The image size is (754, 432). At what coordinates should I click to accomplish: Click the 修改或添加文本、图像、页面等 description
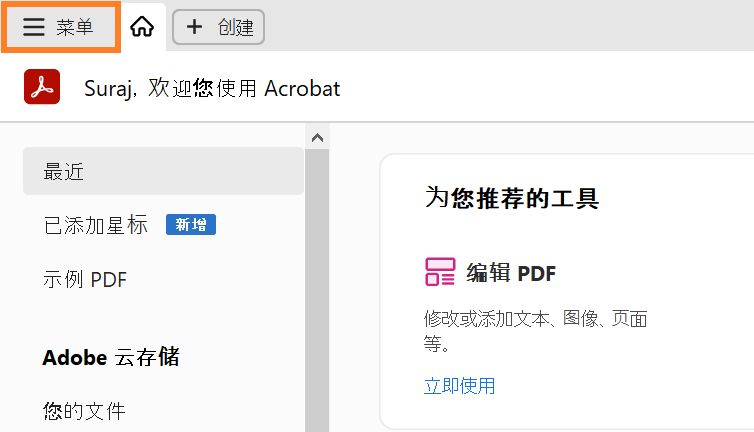(x=535, y=331)
